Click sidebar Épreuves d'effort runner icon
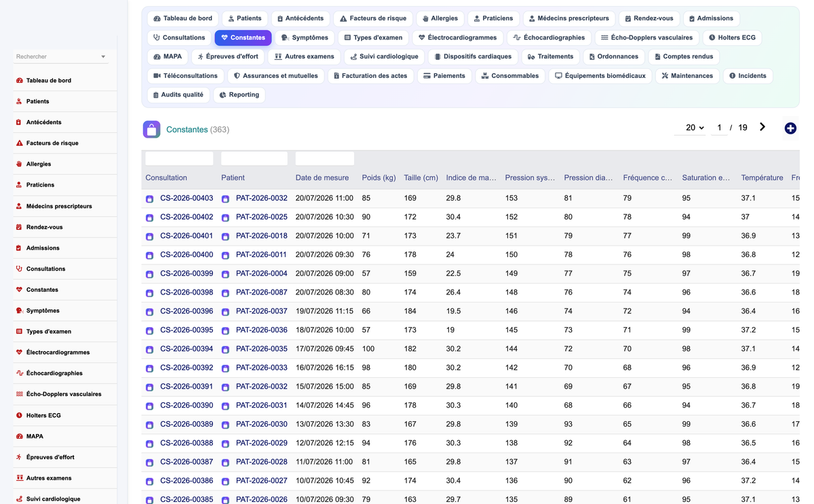This screenshot has width=814, height=504. click(19, 457)
